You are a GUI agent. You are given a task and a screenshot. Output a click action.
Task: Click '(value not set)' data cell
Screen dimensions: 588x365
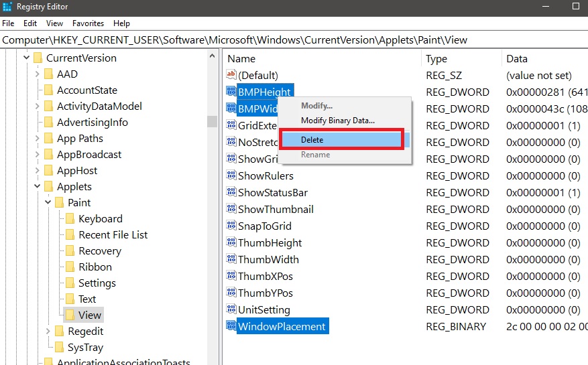[x=539, y=76]
